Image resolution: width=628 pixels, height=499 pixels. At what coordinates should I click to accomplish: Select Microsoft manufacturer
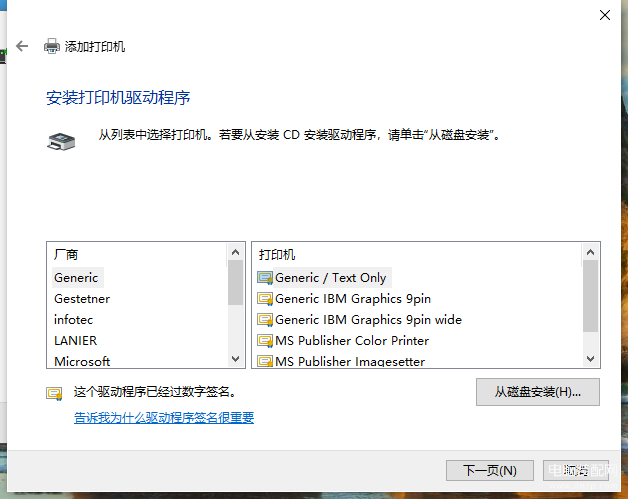pyautogui.click(x=82, y=361)
